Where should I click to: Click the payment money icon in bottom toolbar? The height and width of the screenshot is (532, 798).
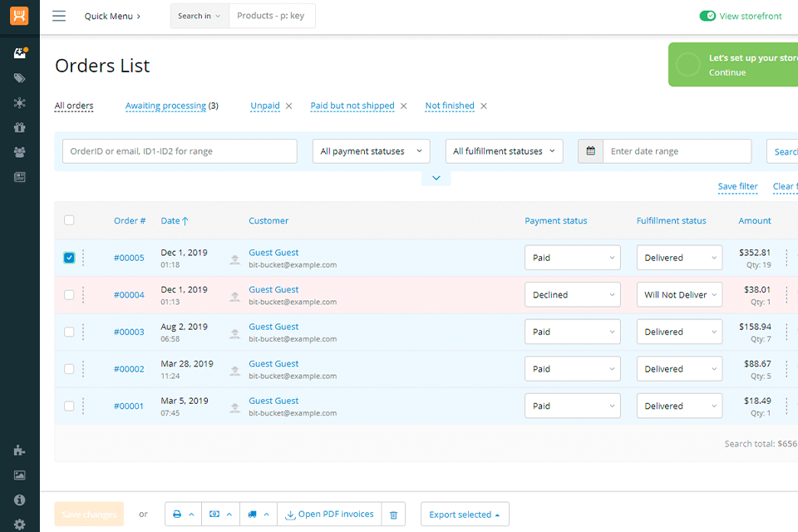pyautogui.click(x=214, y=515)
